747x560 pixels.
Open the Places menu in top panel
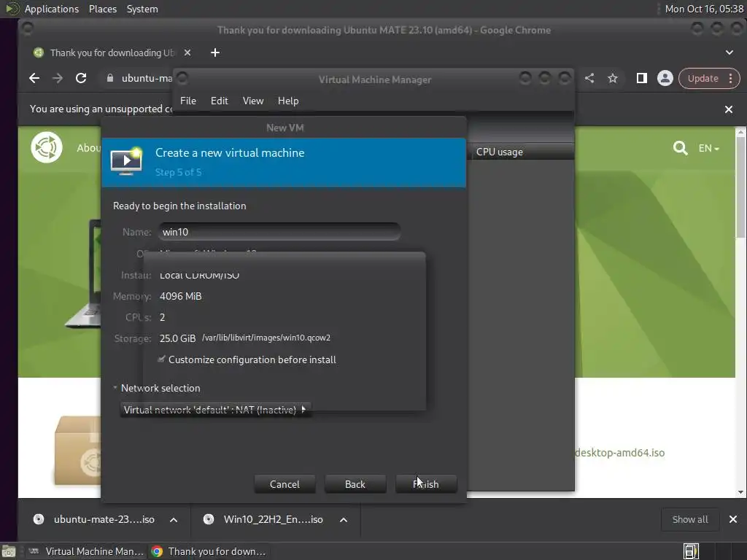[103, 9]
